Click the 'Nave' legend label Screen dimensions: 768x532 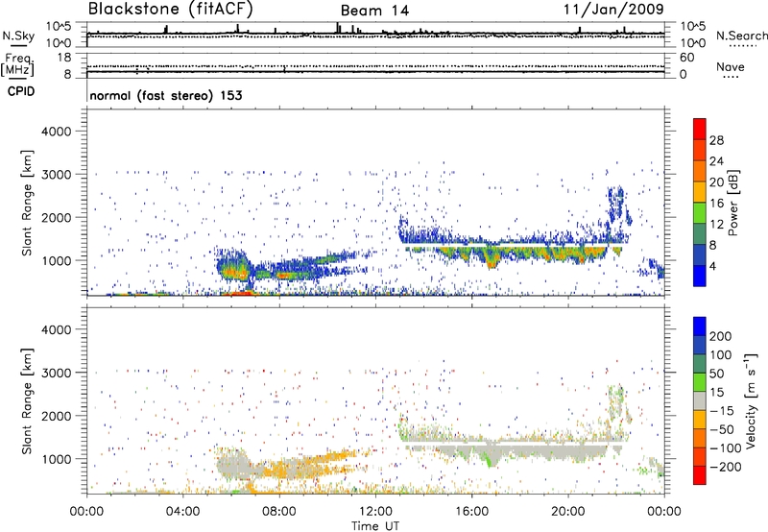[x=731, y=67]
